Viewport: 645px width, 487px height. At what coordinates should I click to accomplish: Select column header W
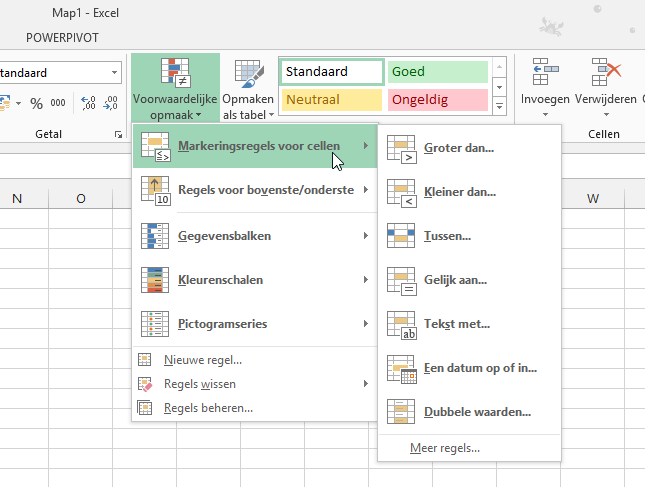point(592,198)
